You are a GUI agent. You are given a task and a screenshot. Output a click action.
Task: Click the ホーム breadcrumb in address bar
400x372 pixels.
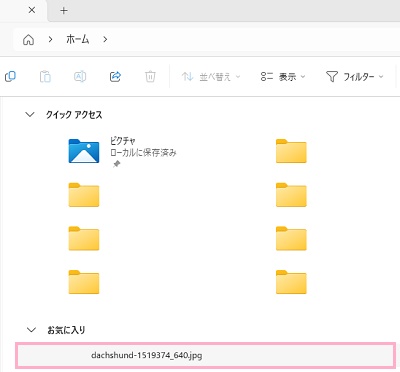point(77,40)
